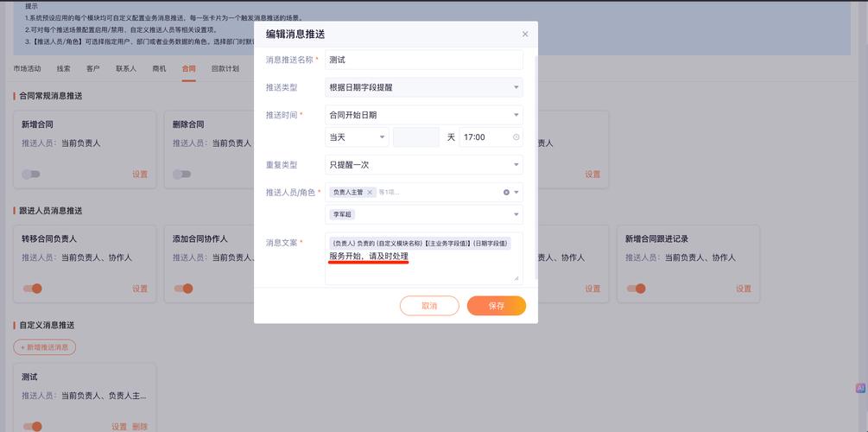
Task: Open the 合同开始日期 push time dropdown
Action: 423,115
